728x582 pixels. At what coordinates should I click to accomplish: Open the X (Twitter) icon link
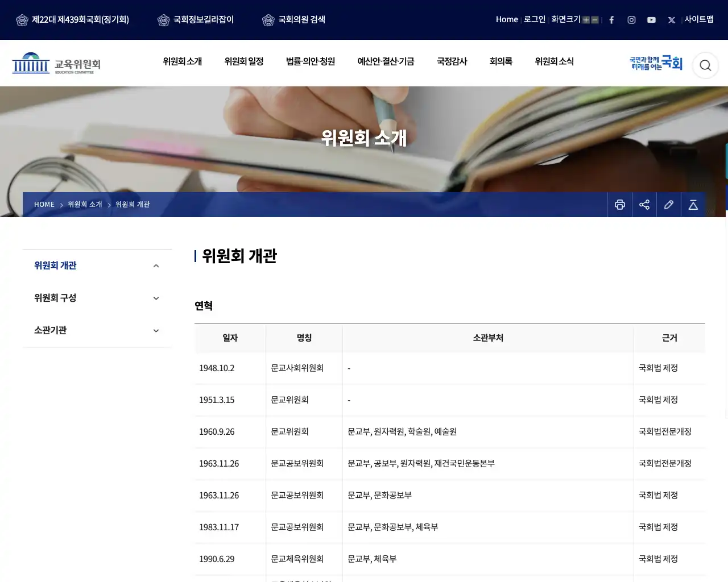(672, 20)
